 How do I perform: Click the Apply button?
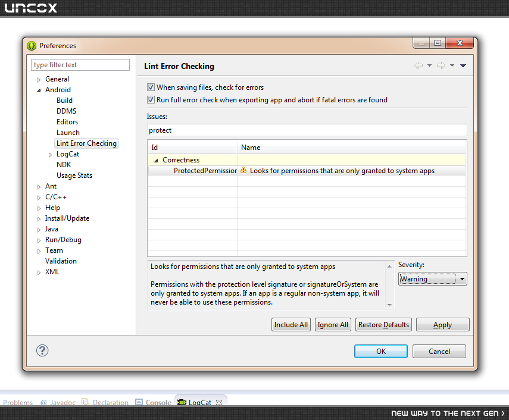442,325
